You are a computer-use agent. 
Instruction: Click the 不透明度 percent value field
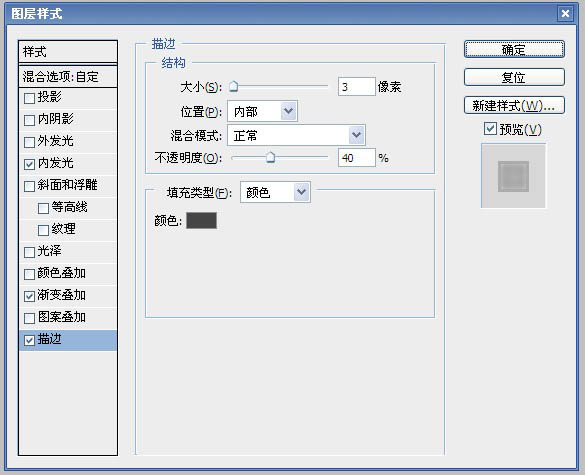(356, 158)
